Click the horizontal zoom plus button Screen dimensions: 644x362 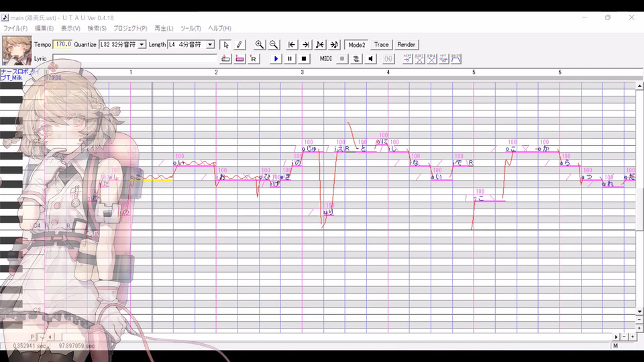633,337
